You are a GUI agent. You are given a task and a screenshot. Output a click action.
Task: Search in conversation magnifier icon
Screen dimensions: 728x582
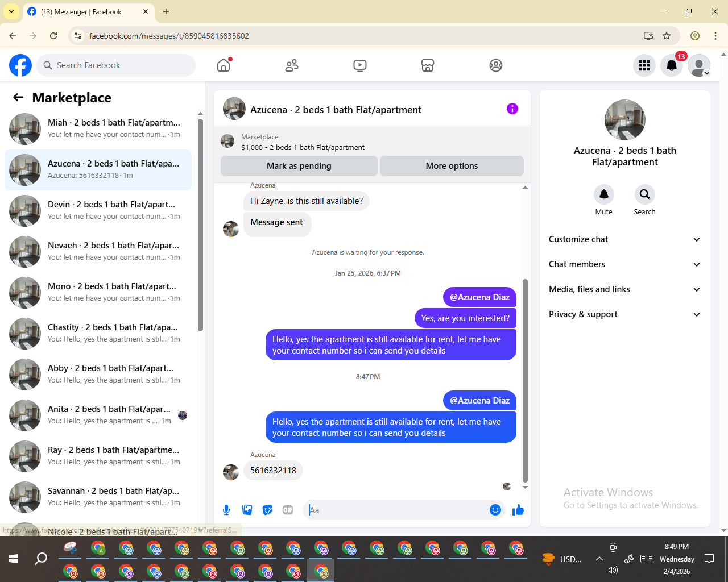pyautogui.click(x=644, y=194)
